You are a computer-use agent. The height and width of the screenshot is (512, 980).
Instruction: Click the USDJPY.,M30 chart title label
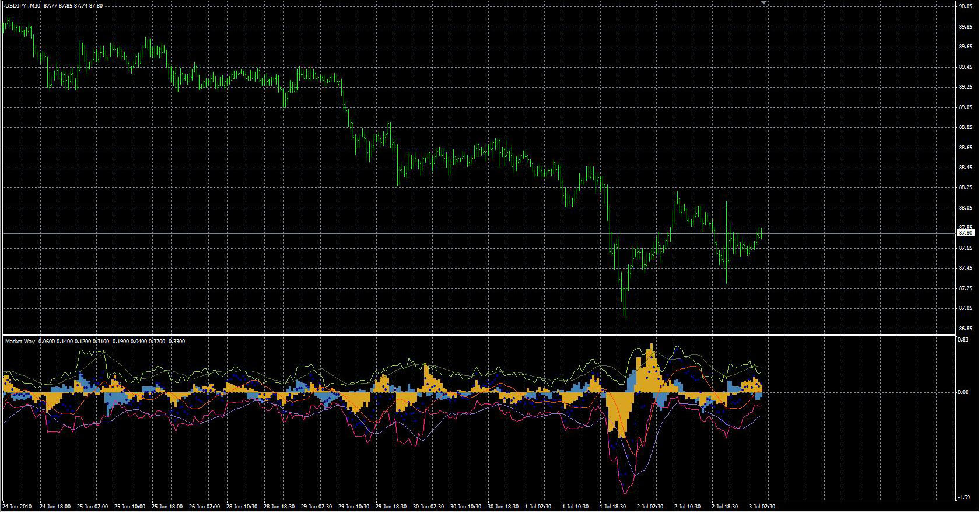pyautogui.click(x=22, y=5)
